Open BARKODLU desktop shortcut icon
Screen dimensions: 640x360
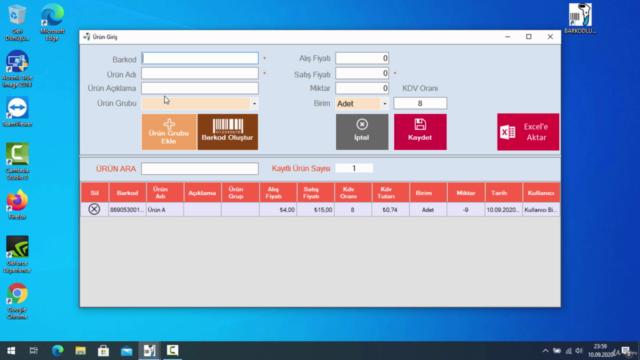[580, 19]
